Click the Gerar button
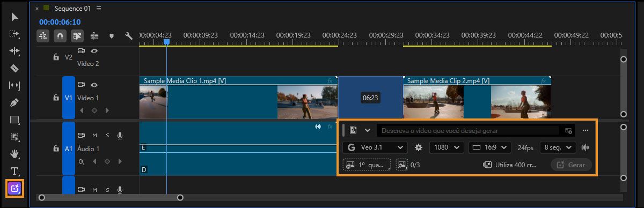The image size is (644, 208). coord(571,165)
